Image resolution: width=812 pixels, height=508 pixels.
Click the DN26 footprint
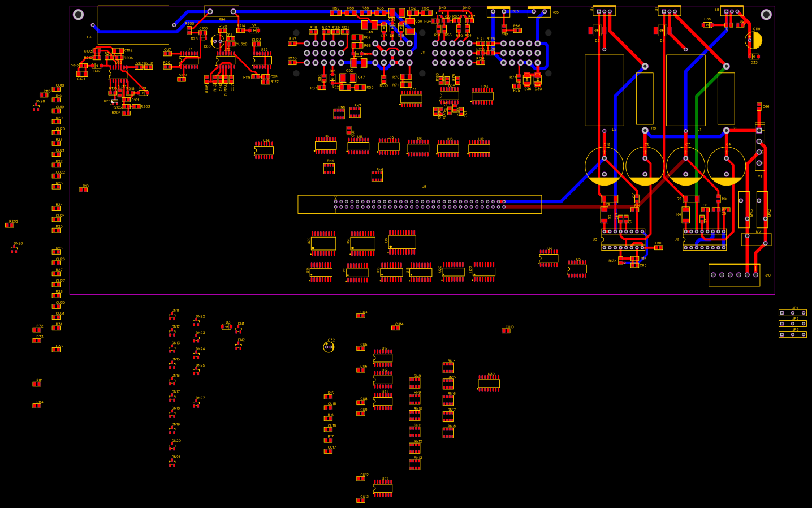[14, 249]
